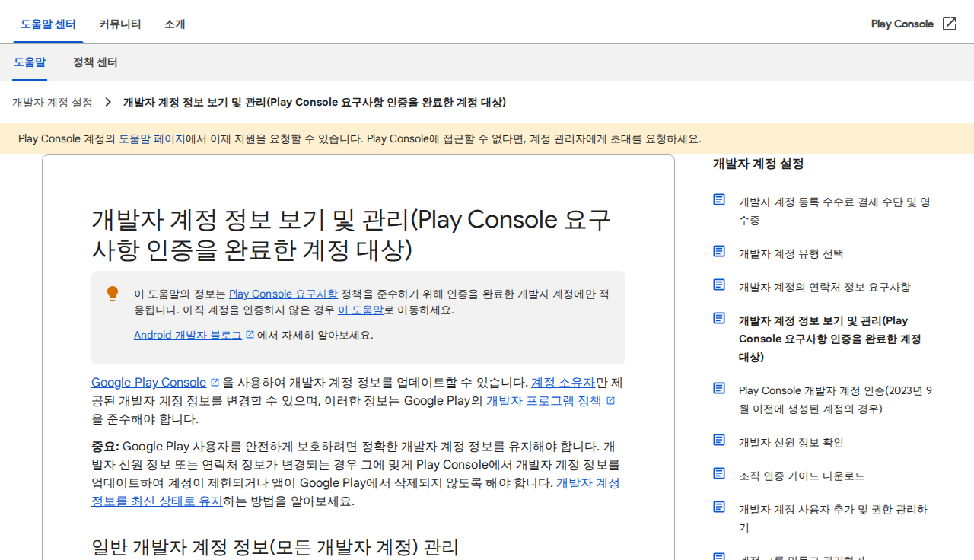Open sidebar 개발자 신원 정보 확인 article
The height and width of the screenshot is (560, 974).
click(791, 442)
